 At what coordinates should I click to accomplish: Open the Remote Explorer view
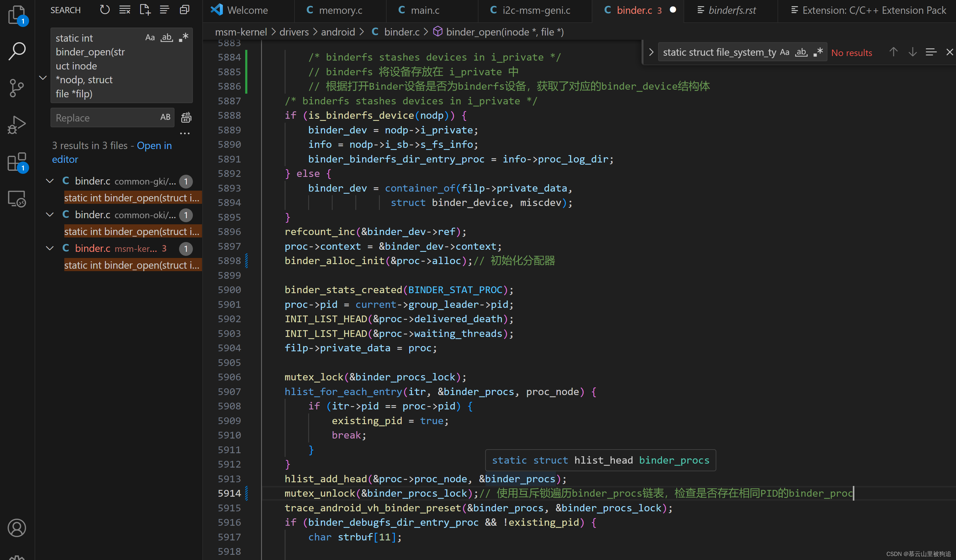tap(17, 199)
